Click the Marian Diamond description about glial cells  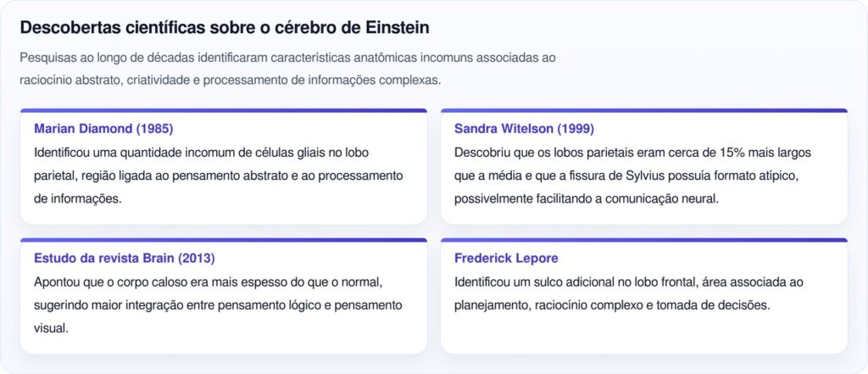click(x=219, y=176)
